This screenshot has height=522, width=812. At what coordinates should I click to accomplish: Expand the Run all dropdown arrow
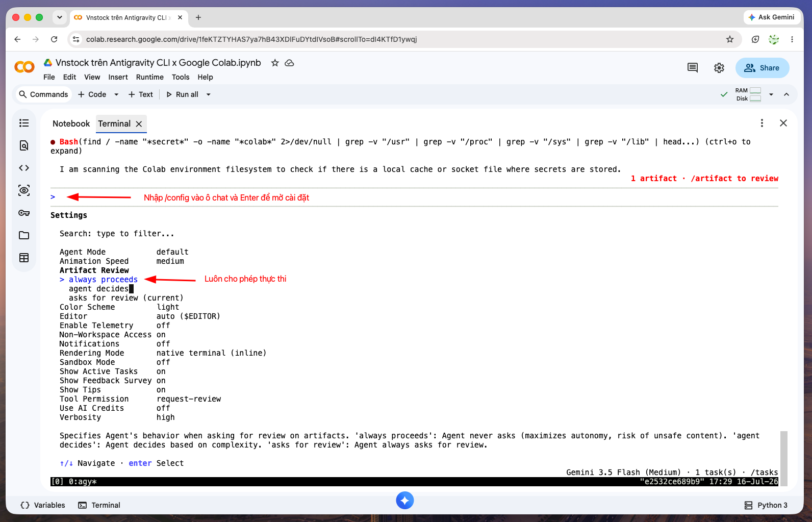(x=208, y=94)
